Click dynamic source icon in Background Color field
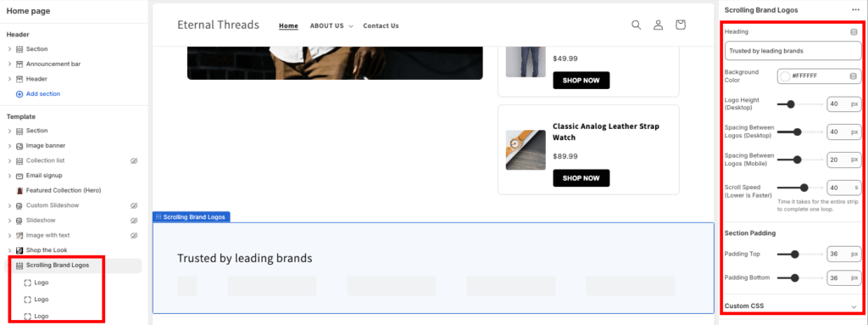 853,76
